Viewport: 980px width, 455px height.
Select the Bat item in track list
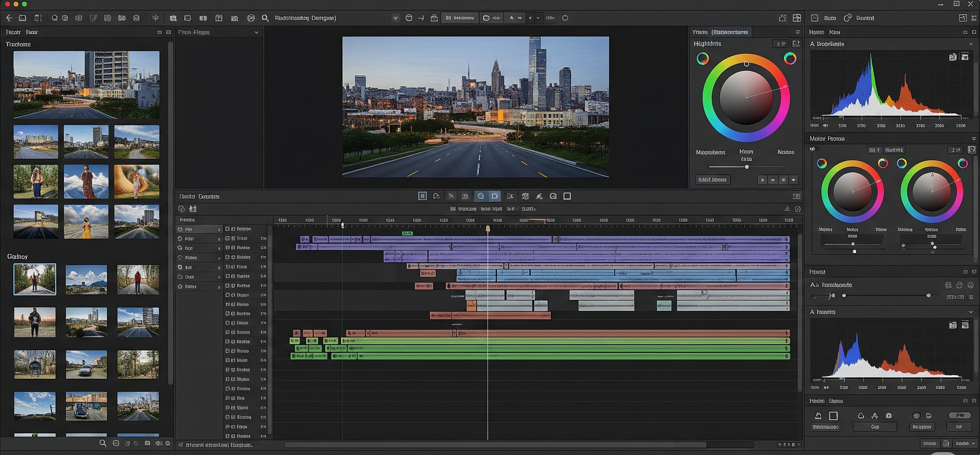(x=189, y=267)
